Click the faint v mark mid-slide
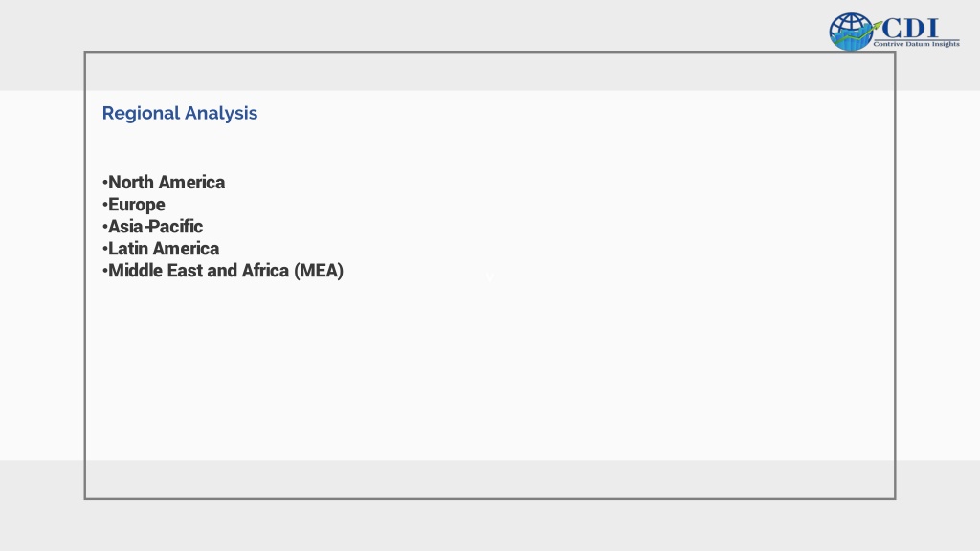 coord(490,278)
